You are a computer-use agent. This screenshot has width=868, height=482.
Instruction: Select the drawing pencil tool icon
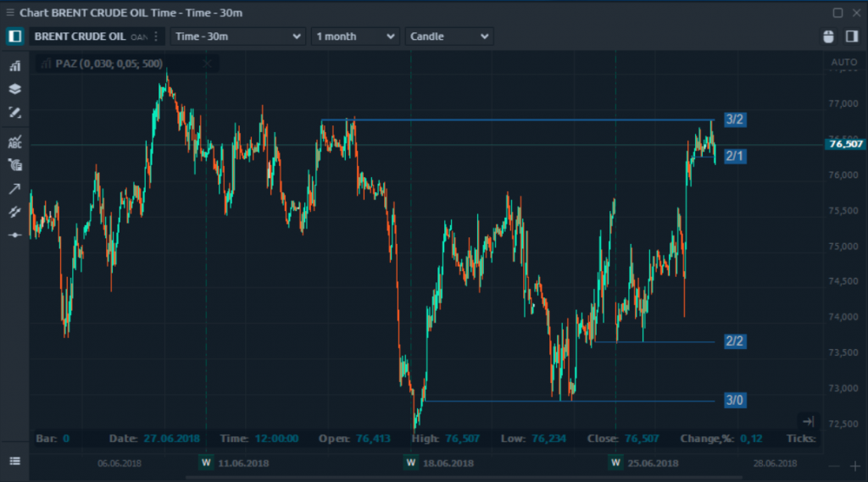click(14, 113)
